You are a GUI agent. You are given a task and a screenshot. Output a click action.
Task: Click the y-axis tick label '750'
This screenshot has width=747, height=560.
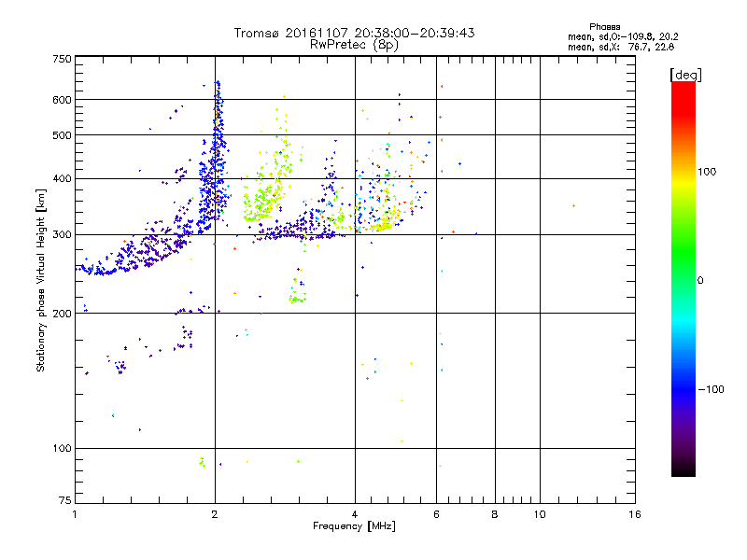(x=62, y=59)
